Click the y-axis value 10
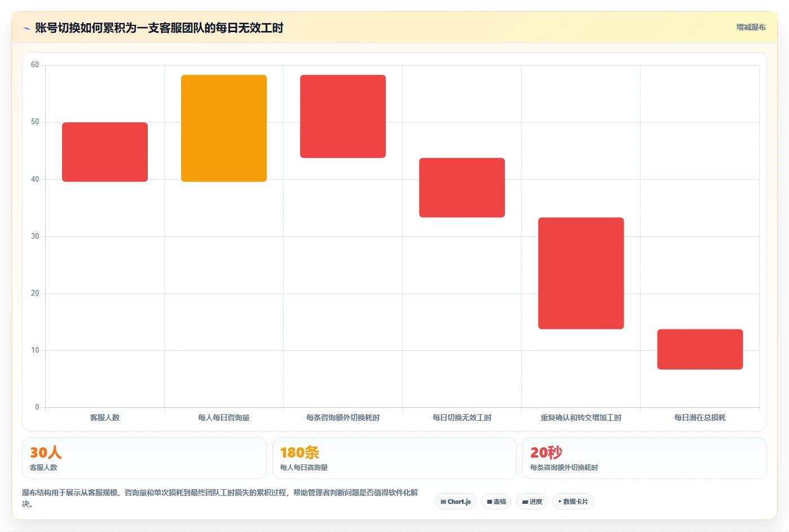This screenshot has width=789, height=532. pyautogui.click(x=35, y=350)
